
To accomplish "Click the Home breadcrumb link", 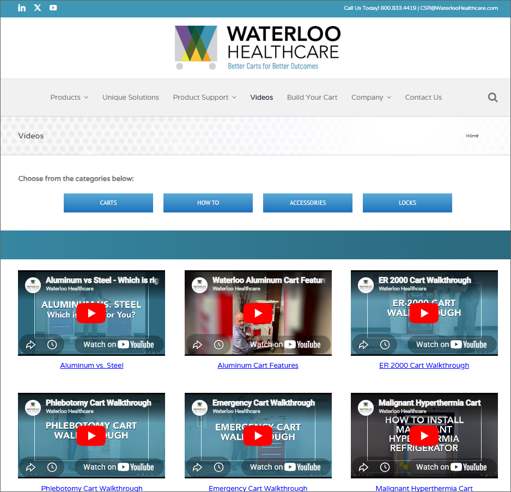I will tap(472, 136).
